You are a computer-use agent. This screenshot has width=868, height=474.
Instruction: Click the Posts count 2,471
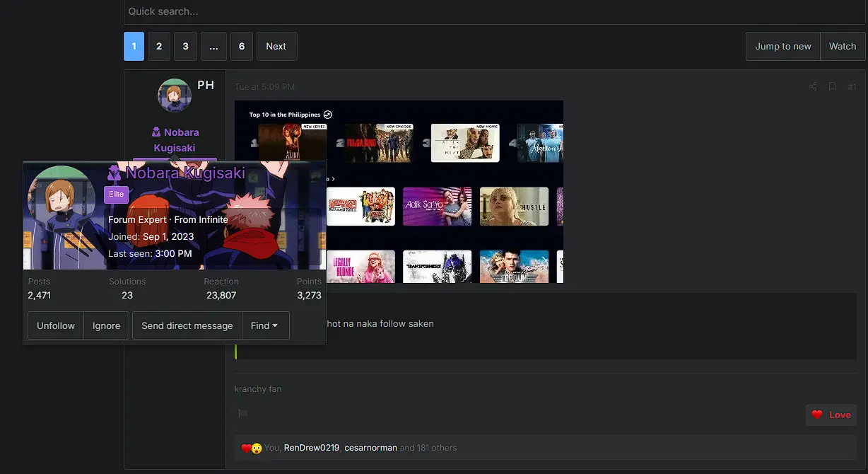click(x=40, y=295)
